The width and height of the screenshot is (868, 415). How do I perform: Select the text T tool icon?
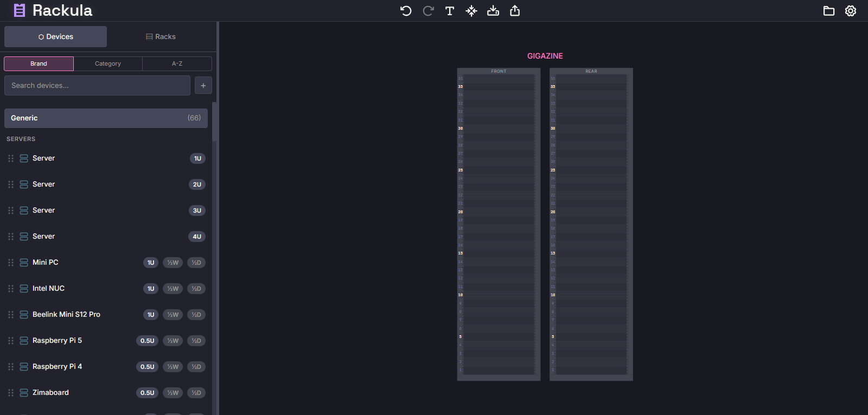click(x=450, y=11)
